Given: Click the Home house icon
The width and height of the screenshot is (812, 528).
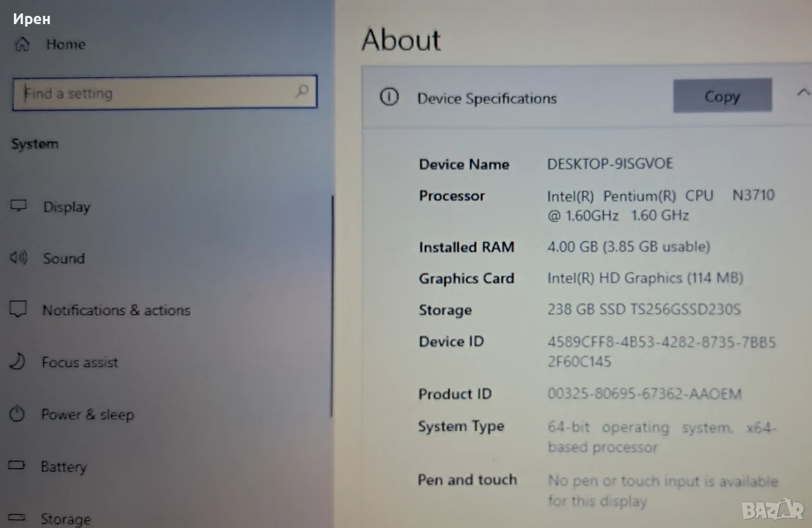Looking at the screenshot, I should pyautogui.click(x=22, y=44).
